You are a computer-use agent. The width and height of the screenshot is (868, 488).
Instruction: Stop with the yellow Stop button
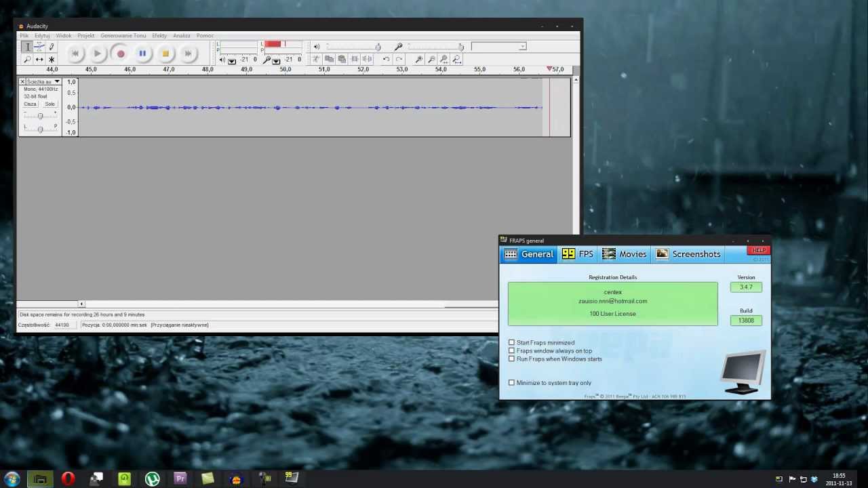click(x=165, y=54)
